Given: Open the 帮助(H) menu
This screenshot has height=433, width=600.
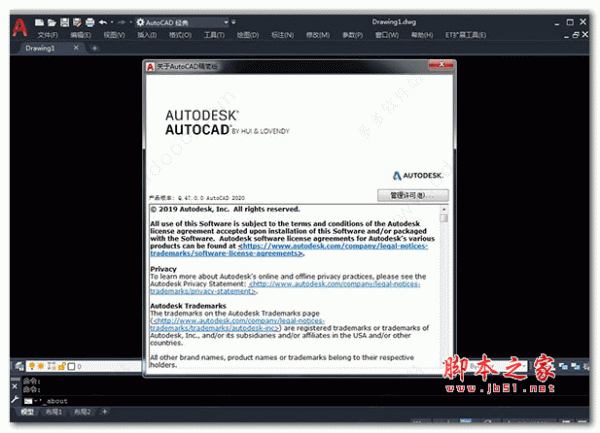Looking at the screenshot, I should (x=422, y=35).
